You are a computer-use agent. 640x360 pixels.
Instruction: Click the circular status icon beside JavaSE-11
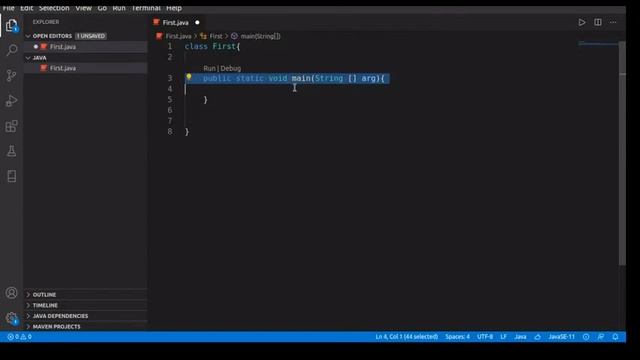point(586,337)
